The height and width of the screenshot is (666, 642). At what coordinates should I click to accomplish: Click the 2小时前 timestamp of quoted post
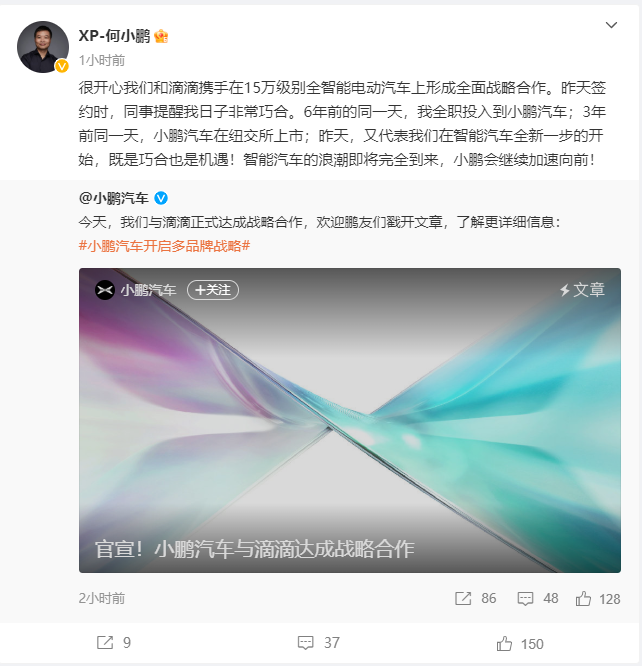[x=102, y=598]
